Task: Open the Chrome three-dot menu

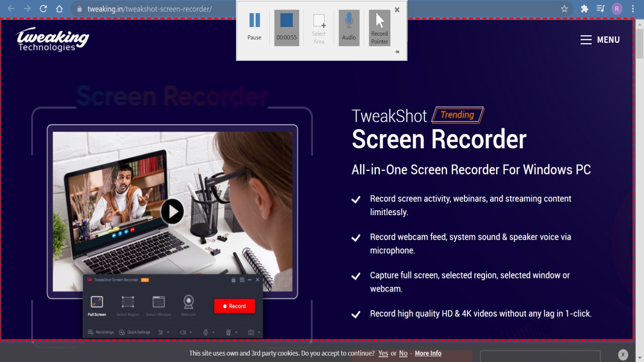Action: click(633, 9)
